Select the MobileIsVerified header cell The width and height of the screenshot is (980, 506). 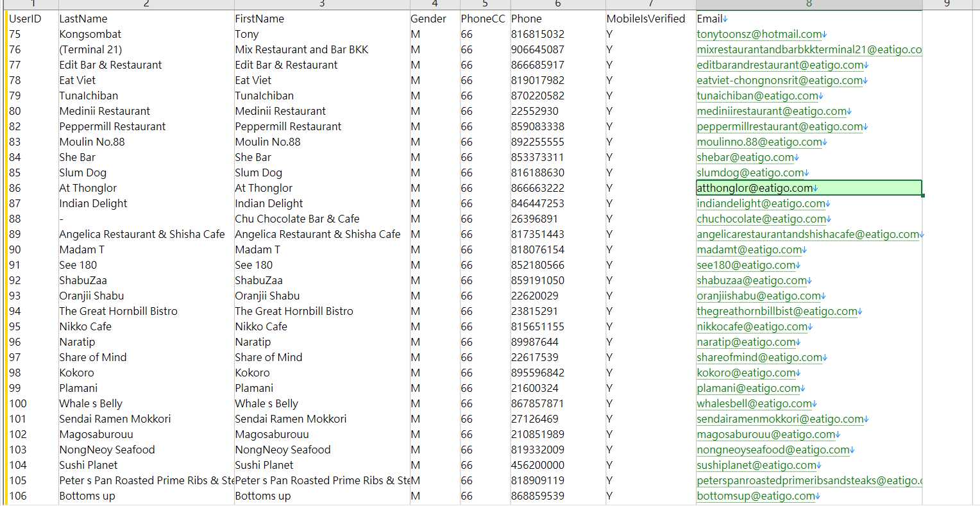pyautogui.click(x=651, y=19)
